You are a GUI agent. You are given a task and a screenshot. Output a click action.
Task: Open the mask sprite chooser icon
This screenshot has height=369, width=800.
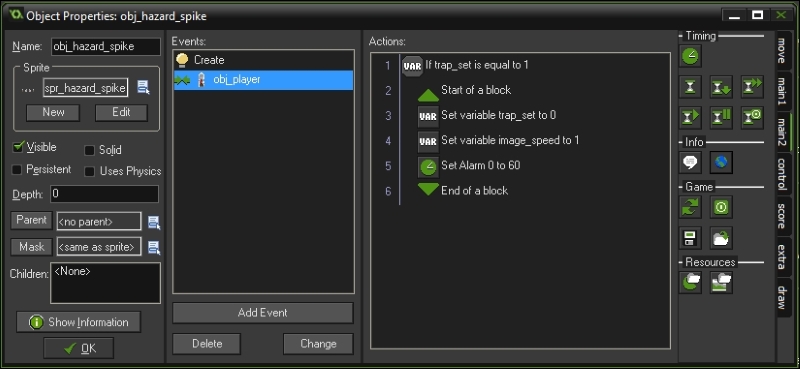pyautogui.click(x=154, y=248)
